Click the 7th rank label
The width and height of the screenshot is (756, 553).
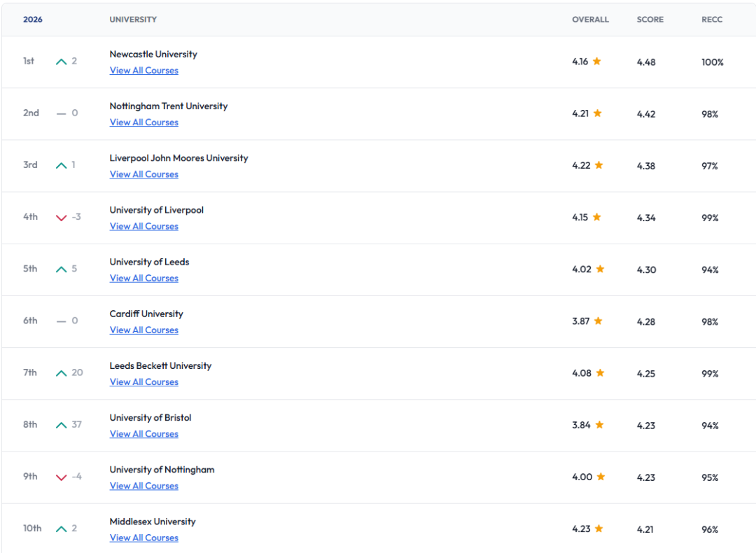pyautogui.click(x=30, y=372)
